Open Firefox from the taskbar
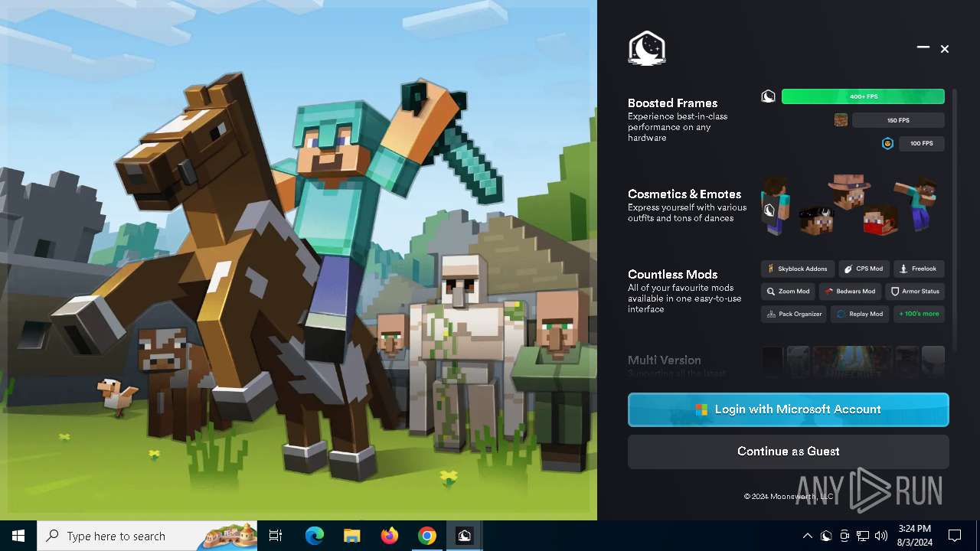This screenshot has width=980, height=551. pos(389,536)
